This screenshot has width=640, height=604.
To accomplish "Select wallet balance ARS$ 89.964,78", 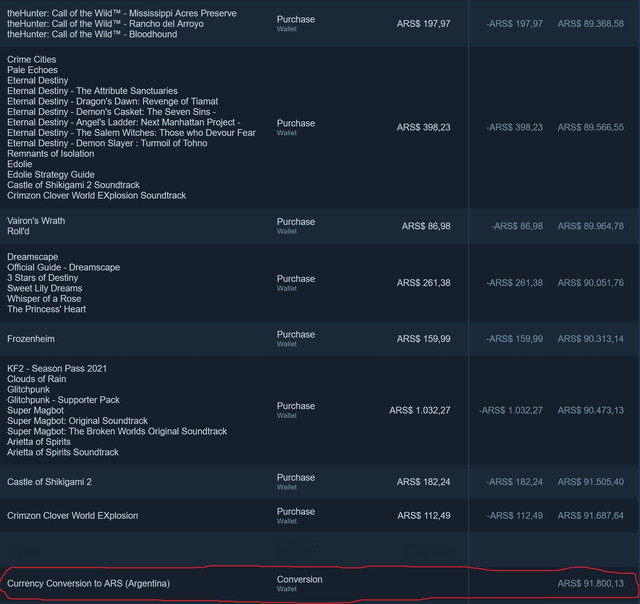I will click(x=591, y=226).
